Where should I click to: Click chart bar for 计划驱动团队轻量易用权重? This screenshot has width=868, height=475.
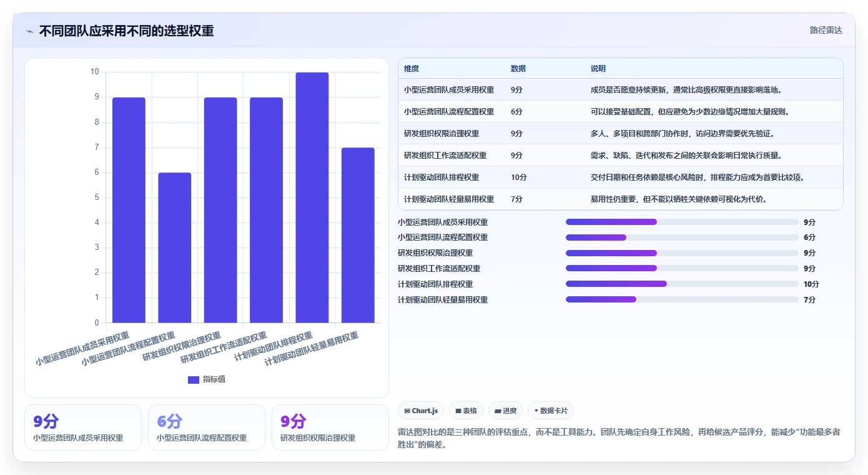[358, 235]
